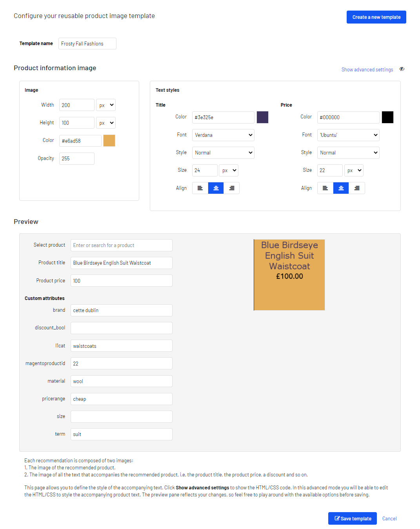Create a new template
Screen dimensions: 420x529
[376, 17]
